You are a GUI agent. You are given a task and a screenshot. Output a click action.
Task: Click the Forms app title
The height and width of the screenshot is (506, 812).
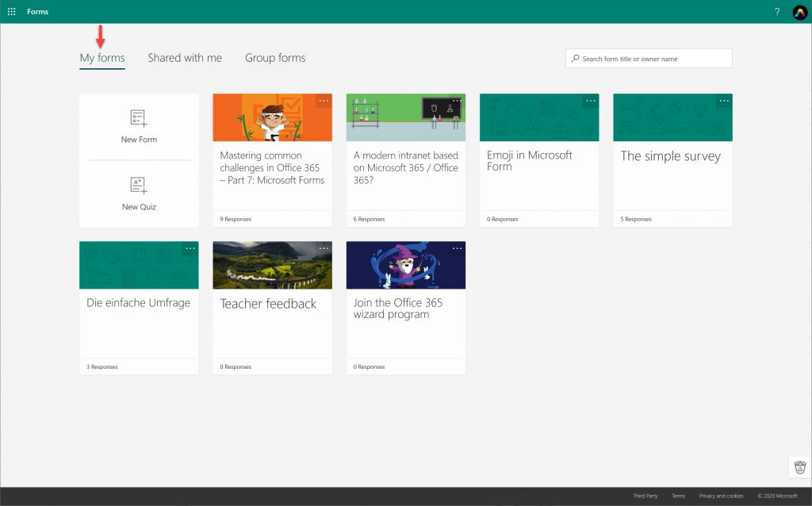38,11
